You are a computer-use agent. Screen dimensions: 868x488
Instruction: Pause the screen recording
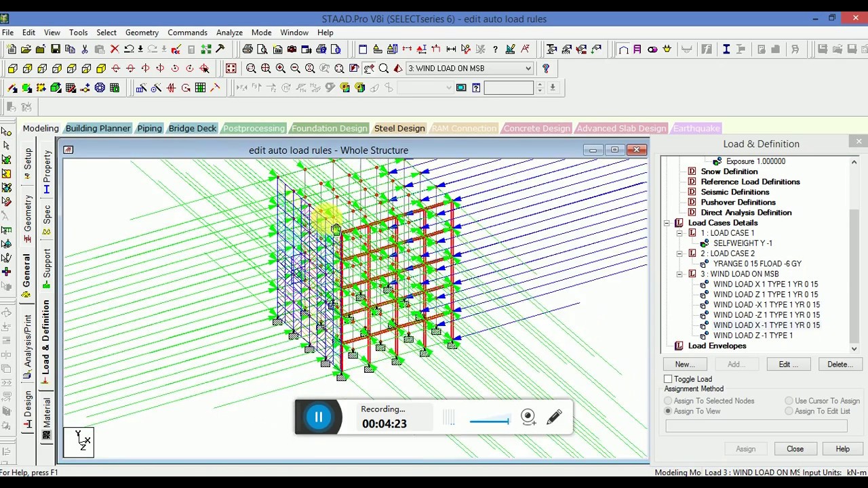pyautogui.click(x=319, y=417)
